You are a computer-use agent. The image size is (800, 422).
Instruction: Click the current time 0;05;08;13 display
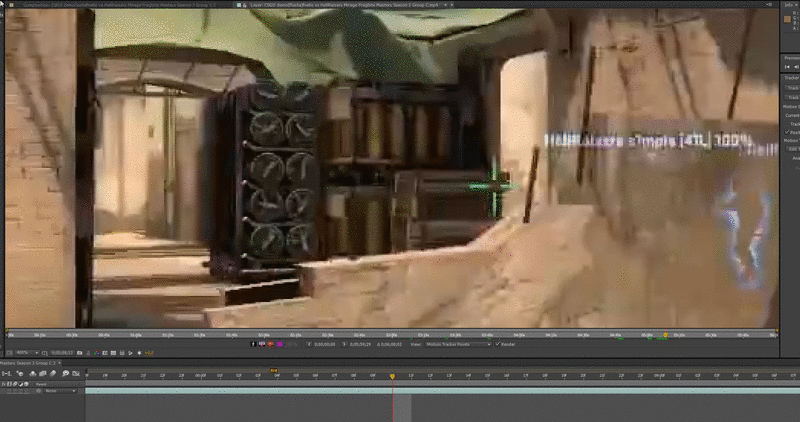(62, 353)
